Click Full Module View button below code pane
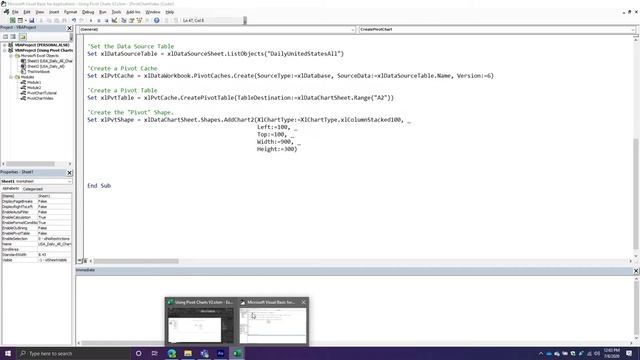This screenshot has width=640, height=360. tap(85, 260)
